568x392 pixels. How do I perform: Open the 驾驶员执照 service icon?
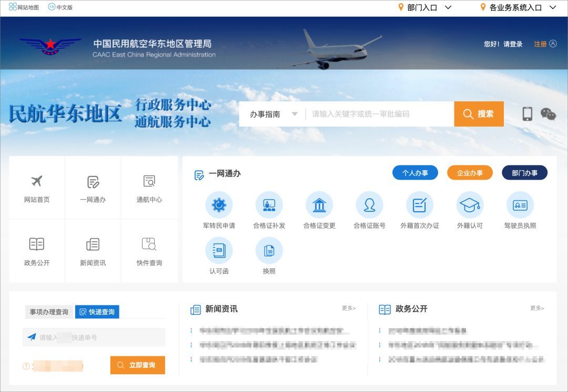[x=520, y=210]
